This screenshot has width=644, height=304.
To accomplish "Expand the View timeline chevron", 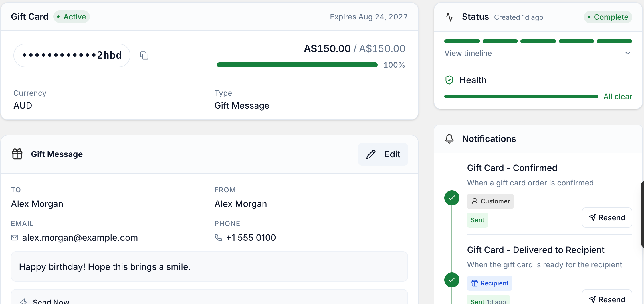I will (x=628, y=53).
